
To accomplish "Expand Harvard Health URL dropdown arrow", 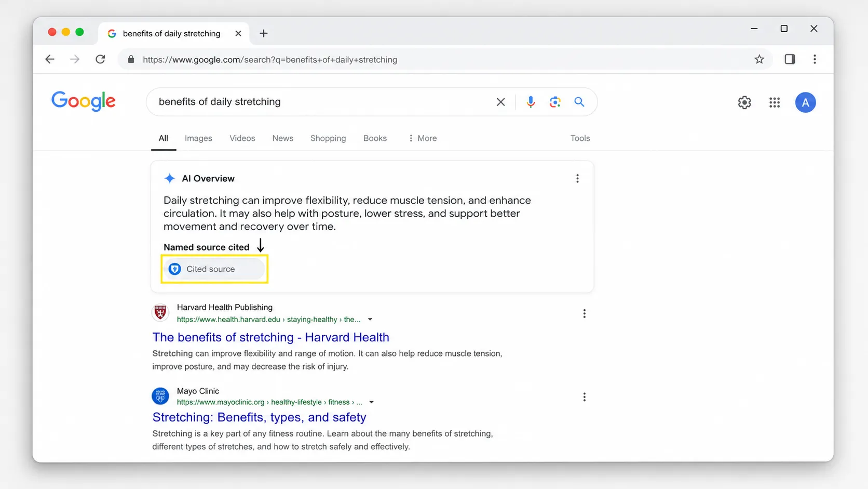I will [370, 320].
